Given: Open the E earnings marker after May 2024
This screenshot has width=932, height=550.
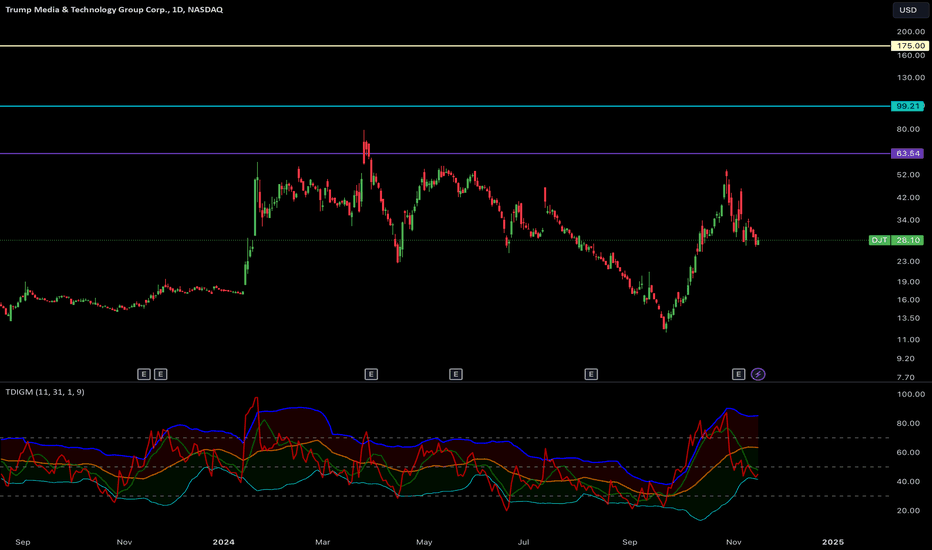Looking at the screenshot, I should coord(456,374).
